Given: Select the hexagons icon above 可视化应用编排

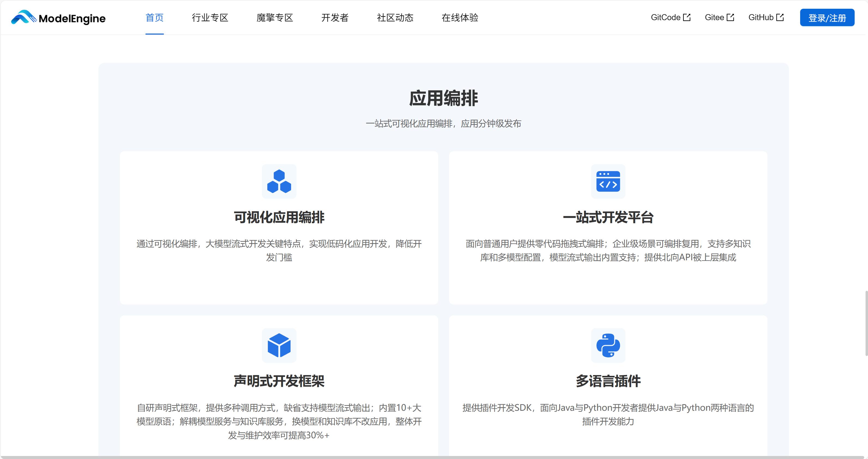Looking at the screenshot, I should 279,182.
